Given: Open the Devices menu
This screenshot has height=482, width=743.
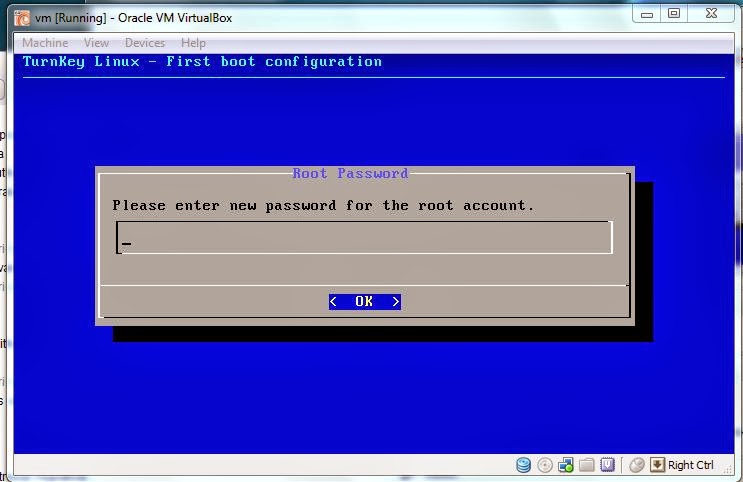Looking at the screenshot, I should point(145,43).
